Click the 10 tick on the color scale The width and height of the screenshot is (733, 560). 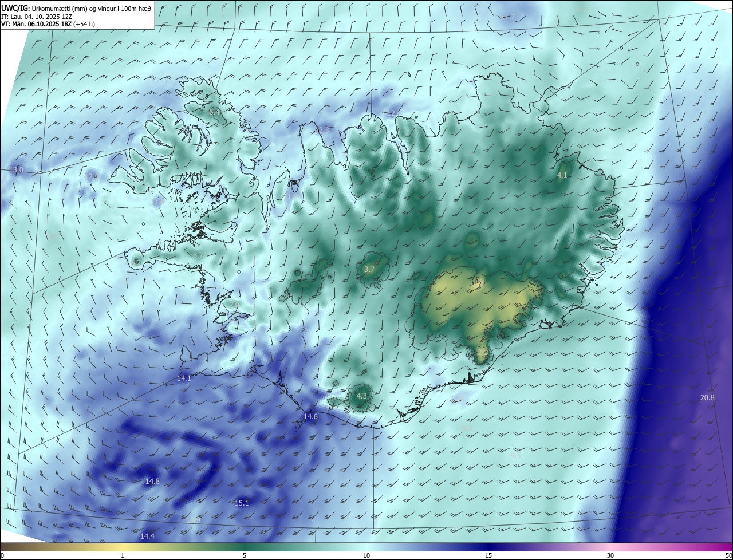[x=366, y=555]
